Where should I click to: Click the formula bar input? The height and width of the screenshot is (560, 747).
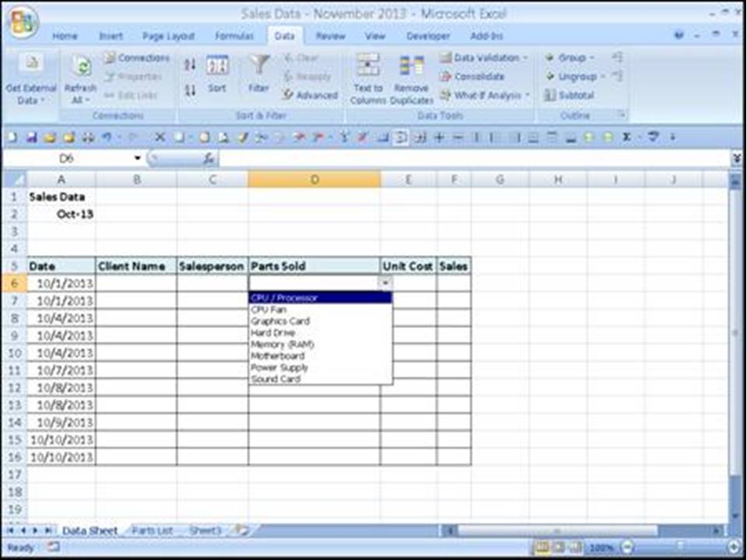pyautogui.click(x=475, y=159)
